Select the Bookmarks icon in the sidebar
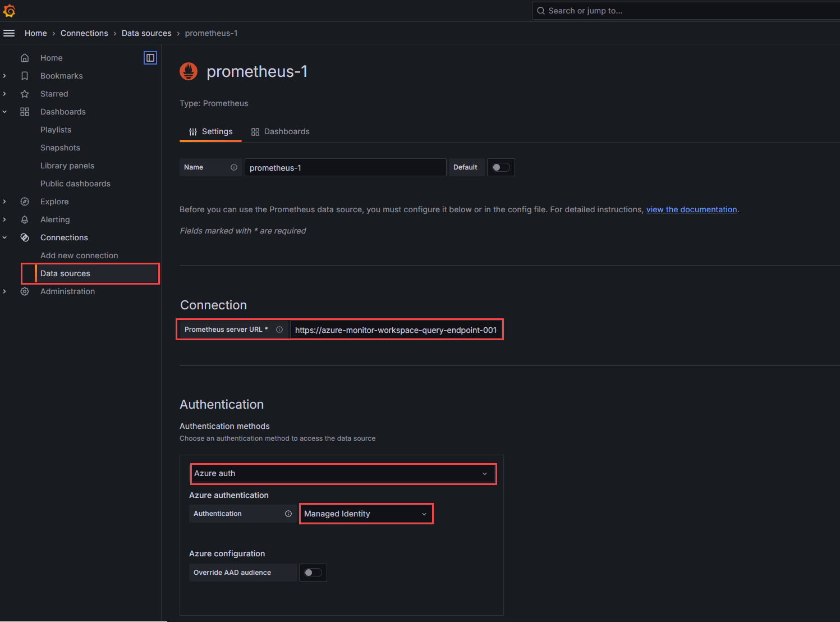Viewport: 840px width, 622px height. 25,75
